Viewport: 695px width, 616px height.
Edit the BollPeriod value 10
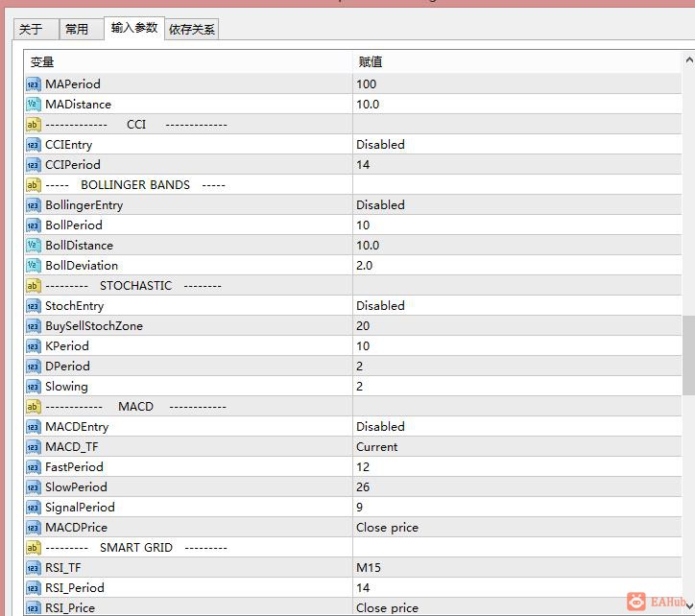click(516, 225)
